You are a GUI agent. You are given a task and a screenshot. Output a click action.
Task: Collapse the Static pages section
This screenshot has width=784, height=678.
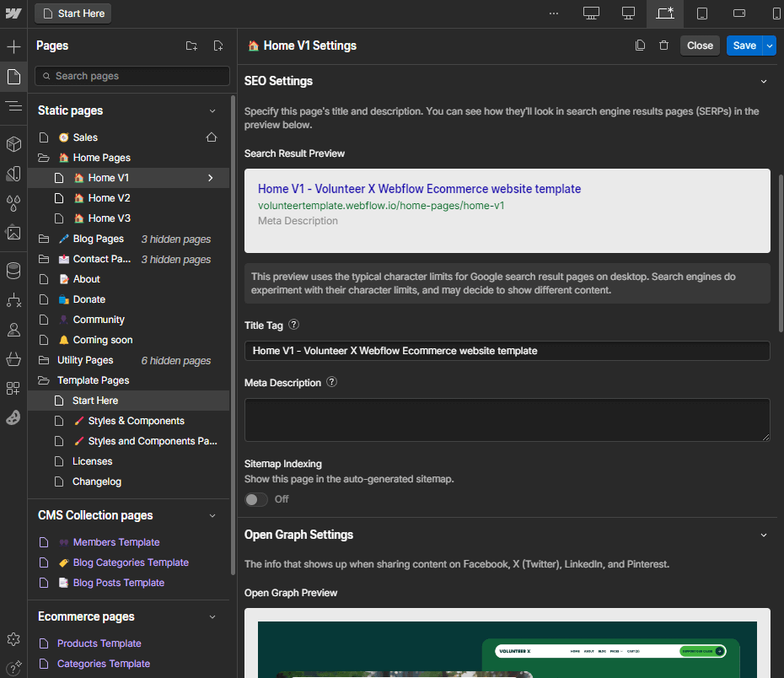[x=213, y=110]
